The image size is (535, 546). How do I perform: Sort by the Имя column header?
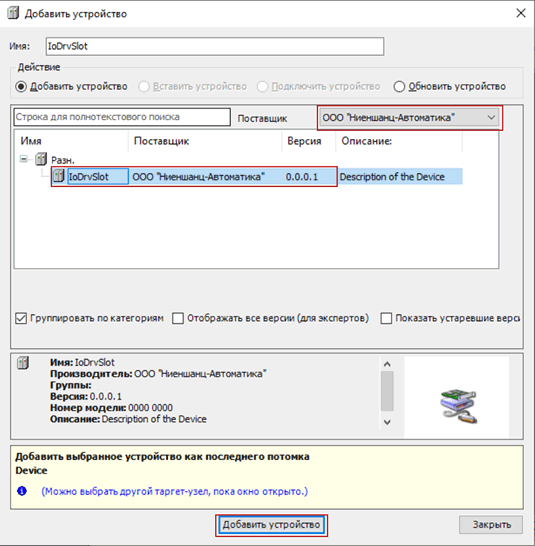tap(71, 141)
